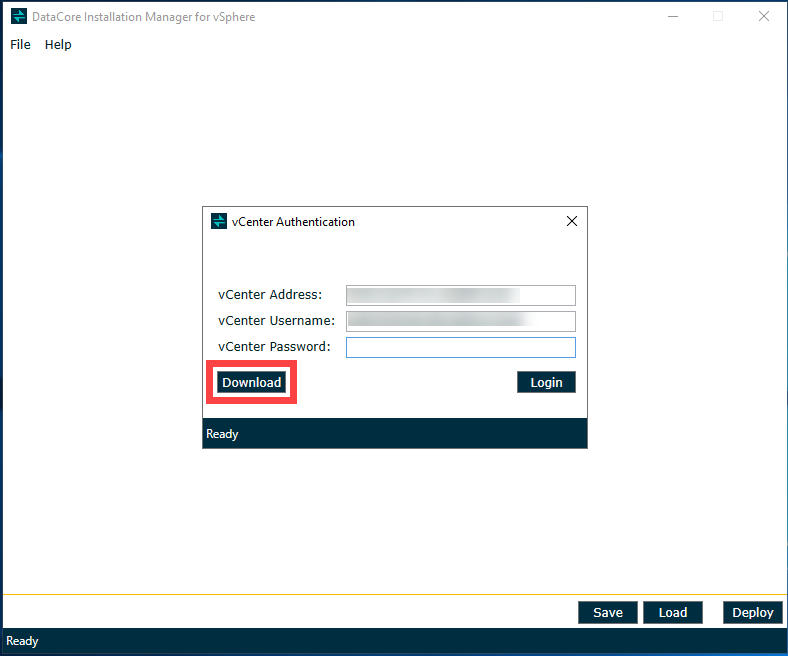Click the 'vCenter Password:' label
The image size is (788, 656).
[x=274, y=347]
